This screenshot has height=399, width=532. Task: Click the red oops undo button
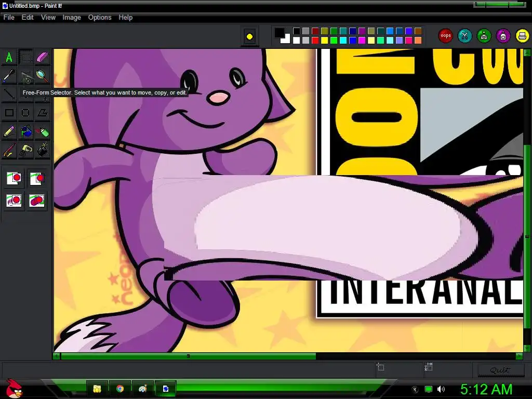coord(445,36)
